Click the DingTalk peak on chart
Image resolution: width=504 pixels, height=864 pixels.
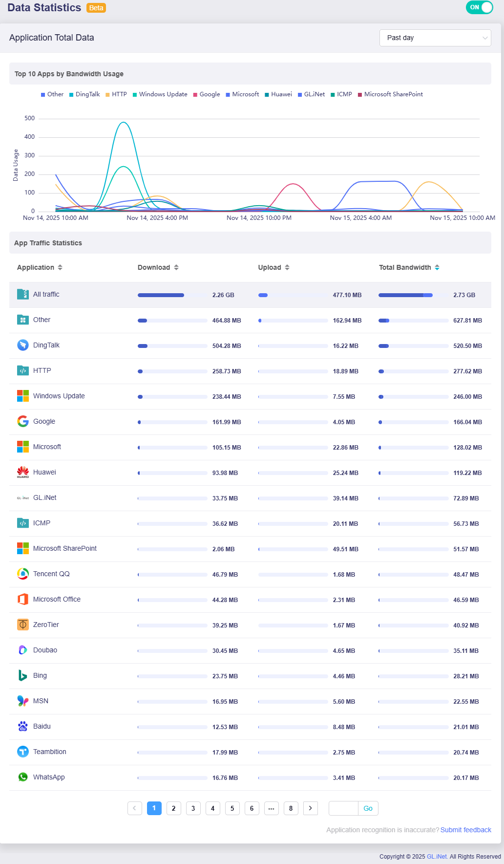coord(124,122)
